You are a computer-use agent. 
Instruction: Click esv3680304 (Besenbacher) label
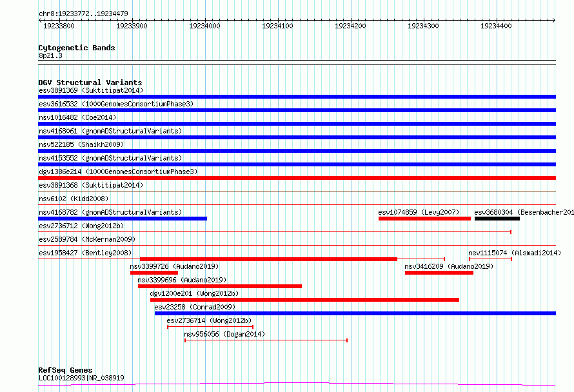[x=524, y=212]
